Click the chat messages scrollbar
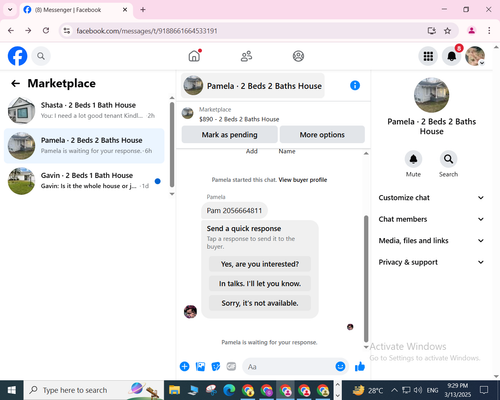The height and width of the screenshot is (400, 500). point(366,279)
